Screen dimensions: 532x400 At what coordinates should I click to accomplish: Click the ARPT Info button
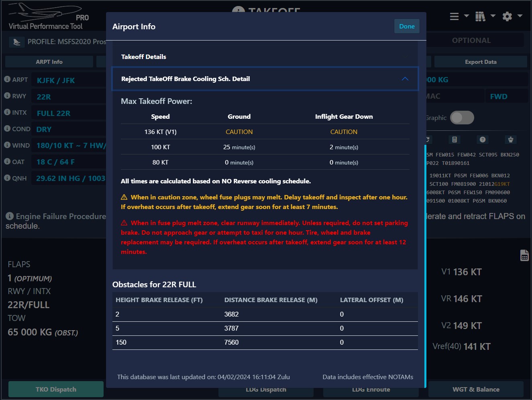coord(49,62)
